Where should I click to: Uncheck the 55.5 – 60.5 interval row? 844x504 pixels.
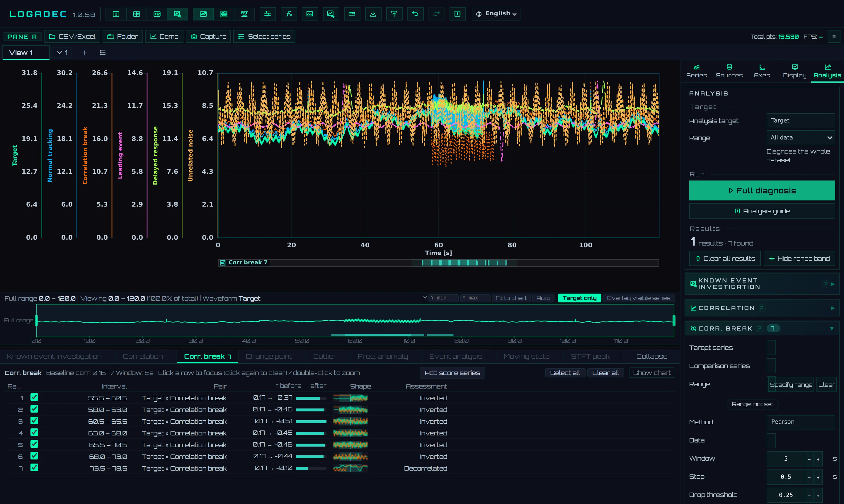pos(34,397)
